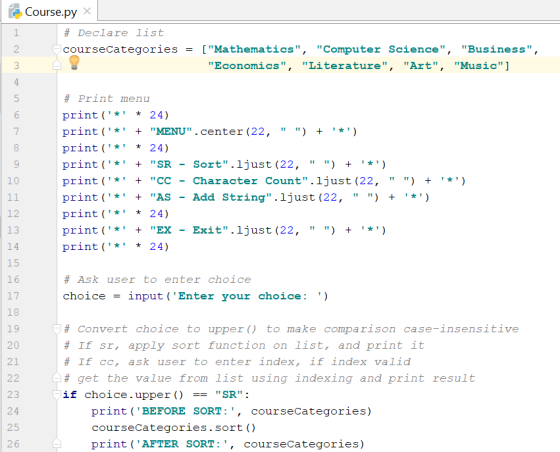560x452 pixels.
Task: Click the fold end marker on line 22
Action: 56,378
